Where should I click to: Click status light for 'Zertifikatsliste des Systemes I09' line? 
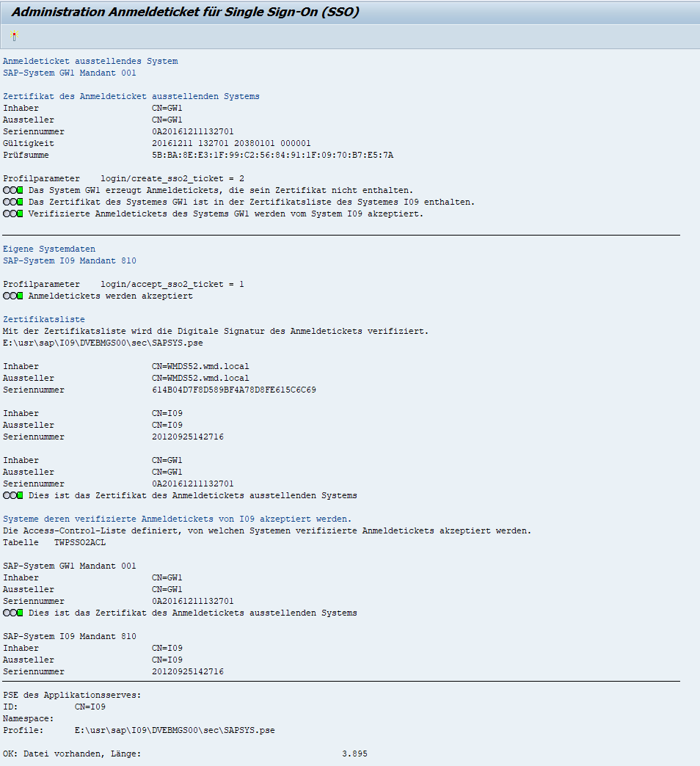[13, 203]
